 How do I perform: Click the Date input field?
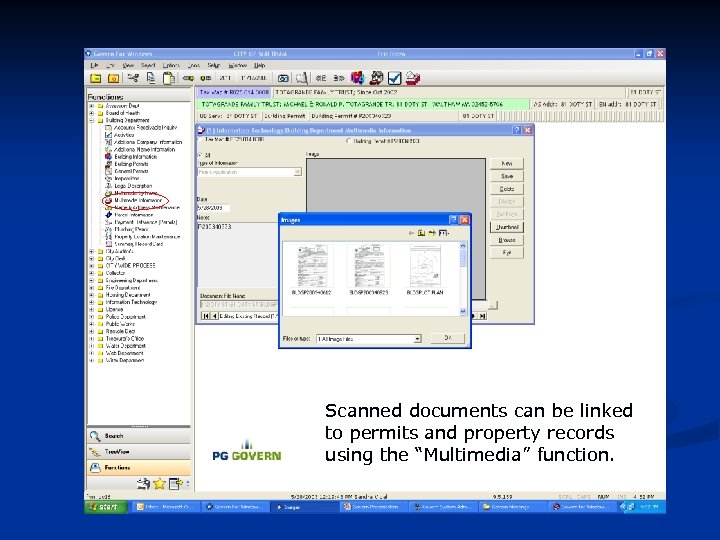[x=214, y=208]
